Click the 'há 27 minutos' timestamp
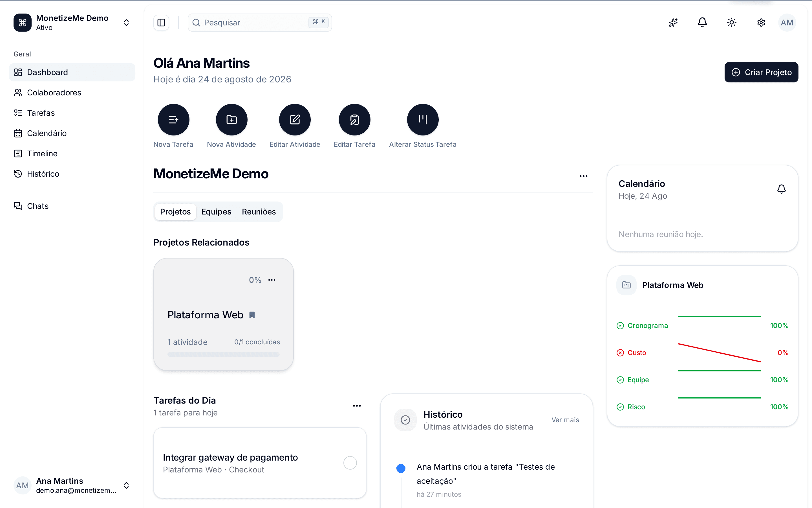Image resolution: width=812 pixels, height=508 pixels. (439, 494)
